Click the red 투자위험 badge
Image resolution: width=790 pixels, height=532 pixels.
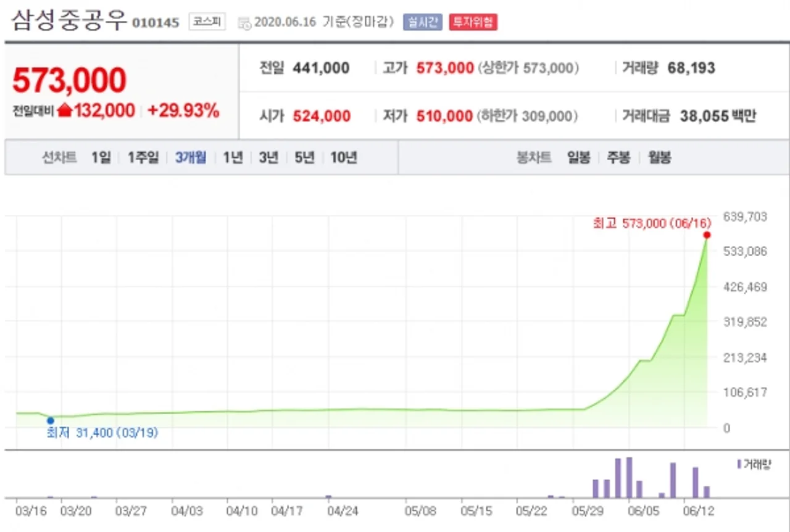pos(473,22)
